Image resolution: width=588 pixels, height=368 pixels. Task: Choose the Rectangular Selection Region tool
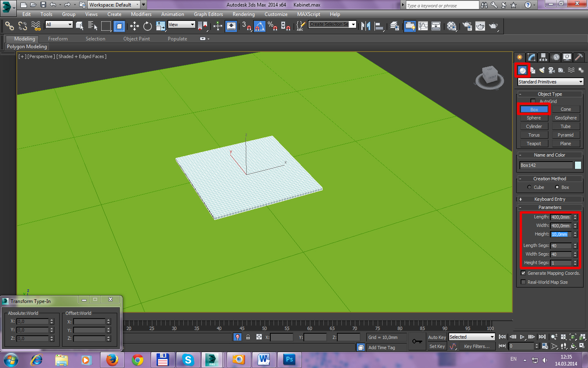(106, 26)
